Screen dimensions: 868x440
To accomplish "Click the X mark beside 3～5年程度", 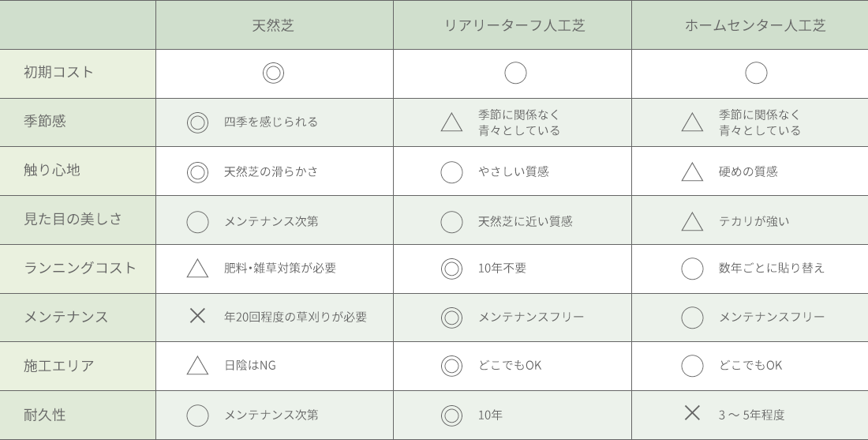I will (x=692, y=413).
